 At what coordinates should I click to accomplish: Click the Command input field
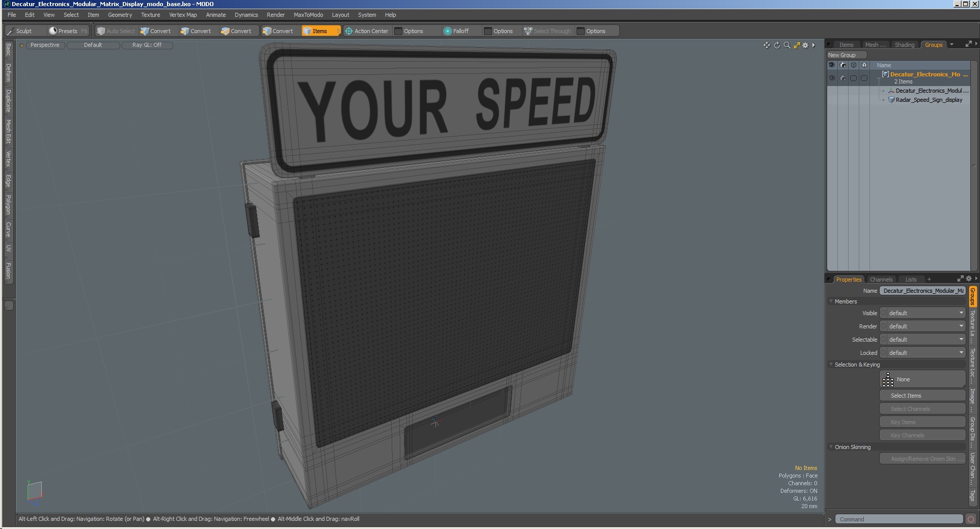coord(899,519)
